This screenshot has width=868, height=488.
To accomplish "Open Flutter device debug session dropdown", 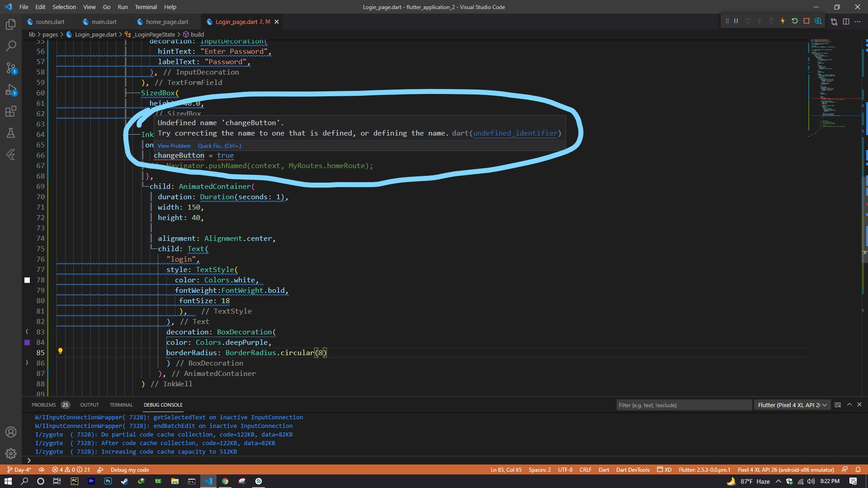I will pyautogui.click(x=792, y=405).
